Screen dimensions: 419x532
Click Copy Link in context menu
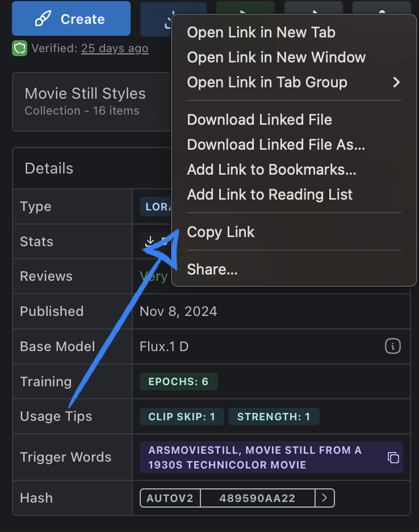point(221,232)
